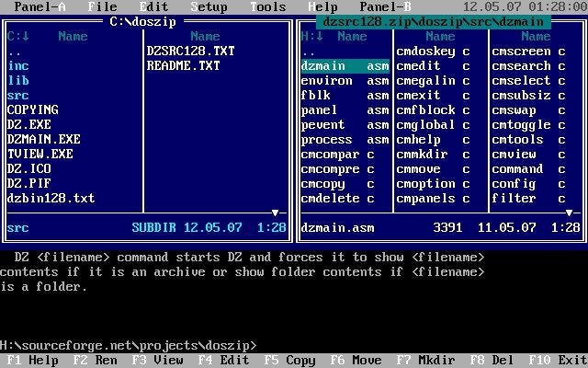Click the F2 Ren button

click(96, 360)
